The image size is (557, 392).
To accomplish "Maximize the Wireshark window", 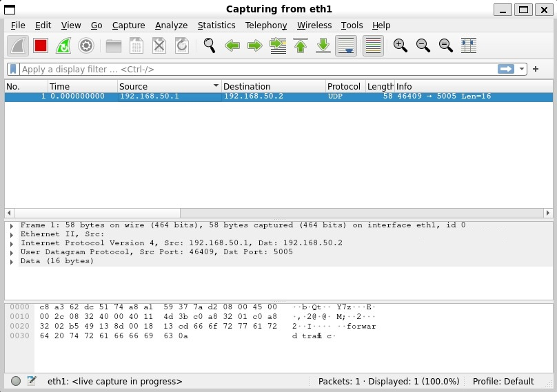I will (x=523, y=10).
